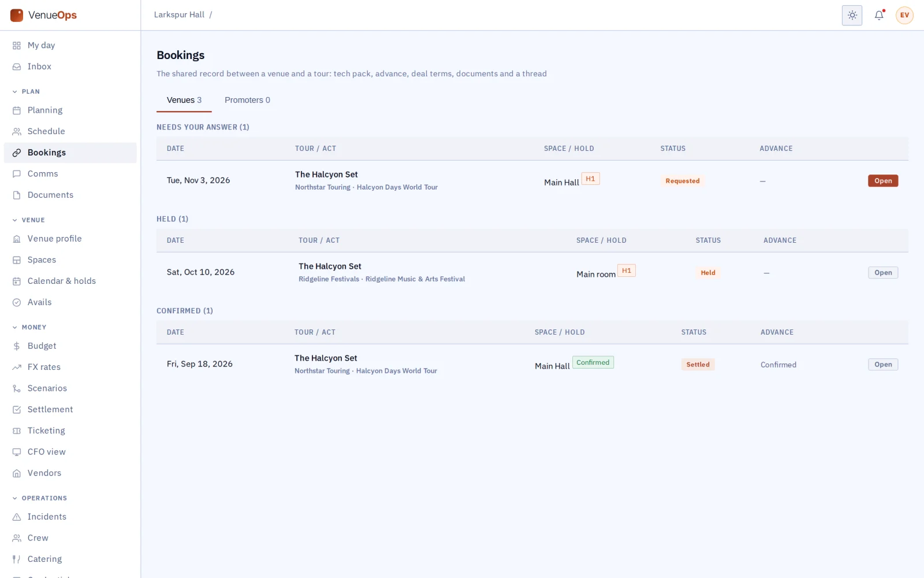Click the Spaces layout icon
Image resolution: width=924 pixels, height=578 pixels.
(x=17, y=260)
